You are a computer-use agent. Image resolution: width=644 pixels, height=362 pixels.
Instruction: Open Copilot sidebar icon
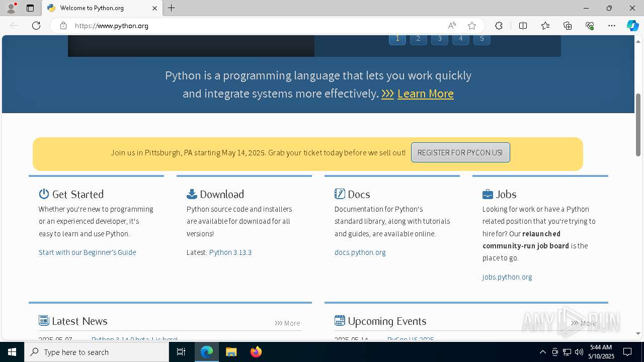[632, 26]
